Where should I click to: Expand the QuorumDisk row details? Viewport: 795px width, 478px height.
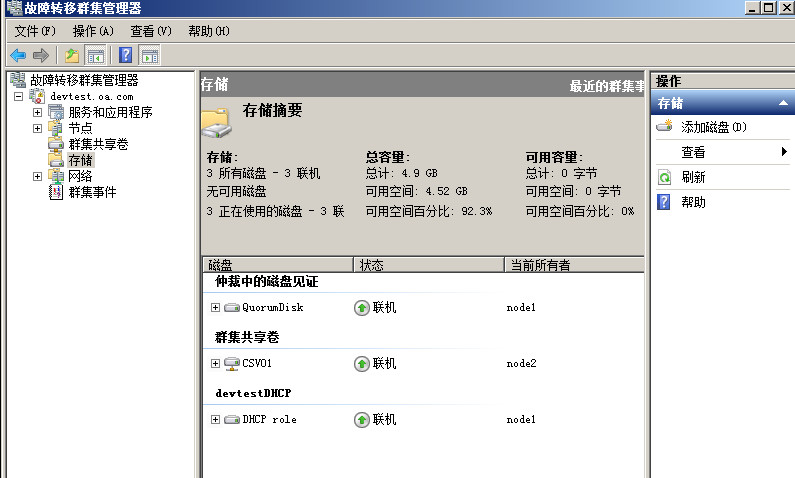215,308
